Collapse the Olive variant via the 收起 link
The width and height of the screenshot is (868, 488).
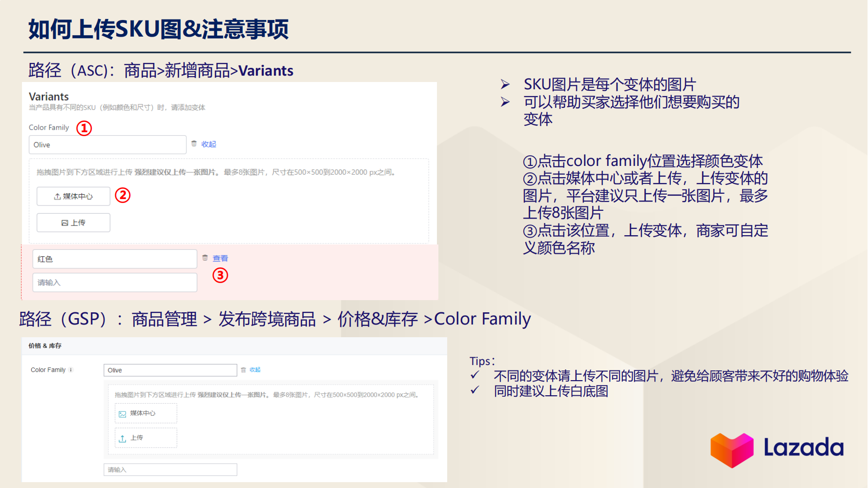click(208, 144)
